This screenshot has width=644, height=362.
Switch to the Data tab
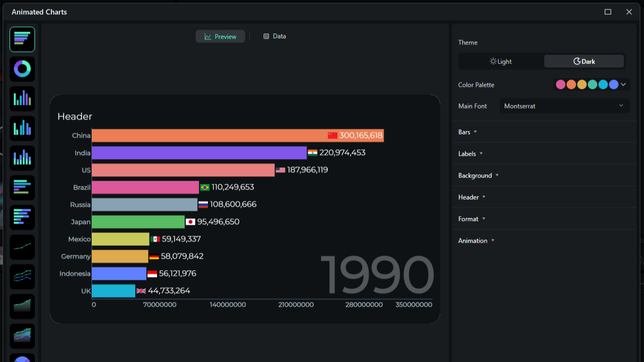[x=275, y=36]
